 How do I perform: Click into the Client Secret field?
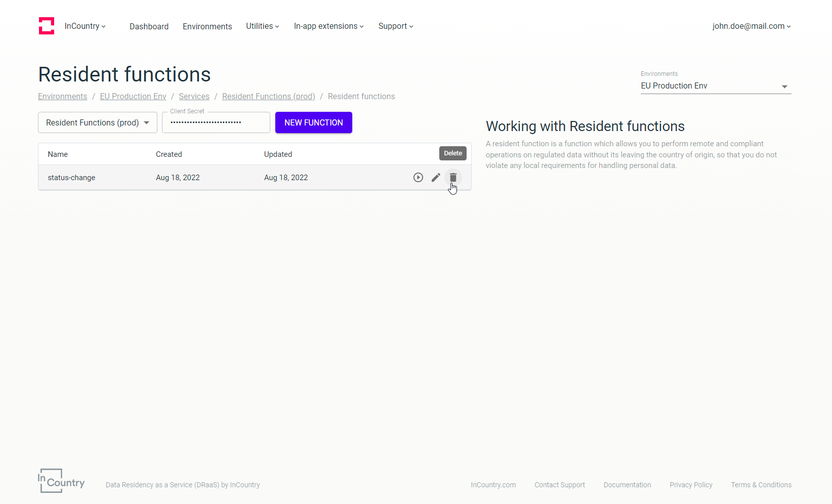coord(216,123)
